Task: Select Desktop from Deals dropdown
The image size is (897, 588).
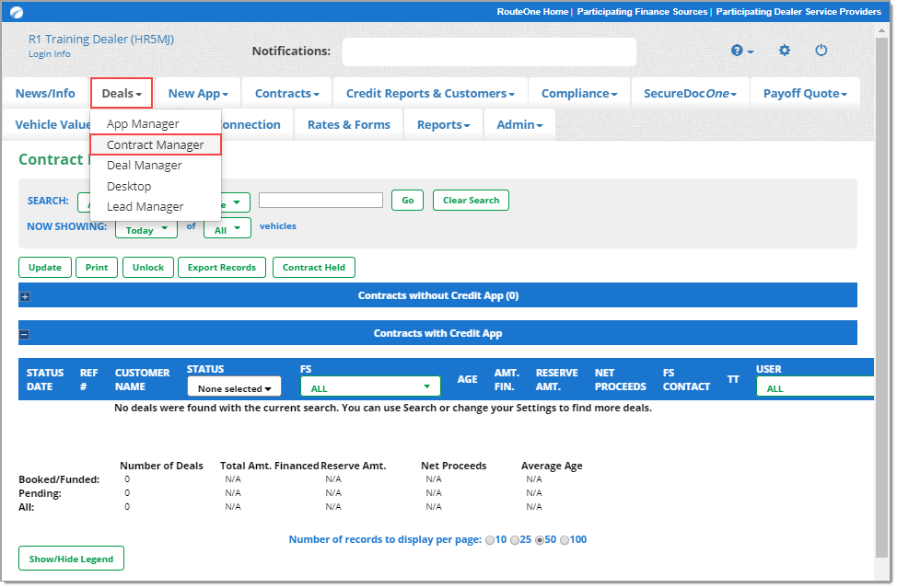Action: click(129, 186)
